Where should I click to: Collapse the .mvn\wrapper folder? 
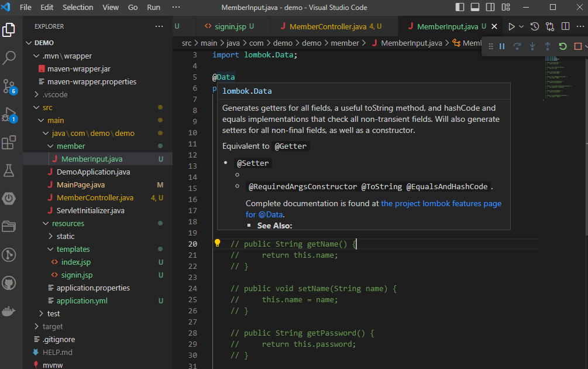pos(36,56)
